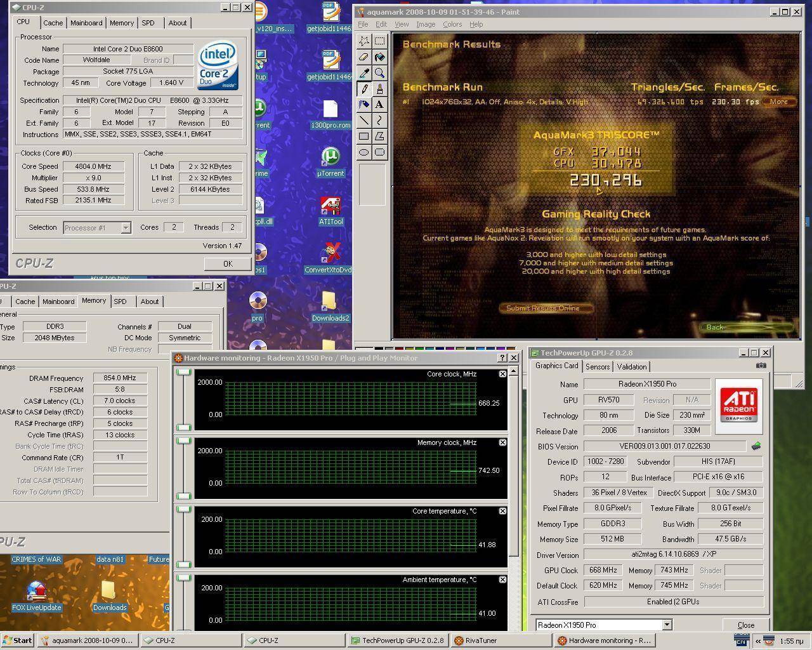
Task: Open the Paint Image menu
Action: click(x=426, y=24)
